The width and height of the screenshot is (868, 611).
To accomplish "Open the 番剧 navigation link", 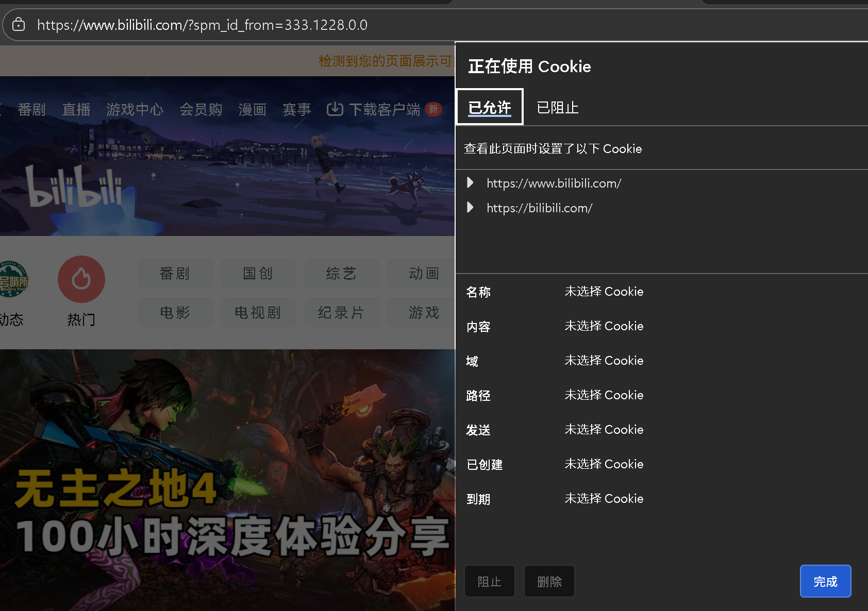I will click(x=32, y=109).
